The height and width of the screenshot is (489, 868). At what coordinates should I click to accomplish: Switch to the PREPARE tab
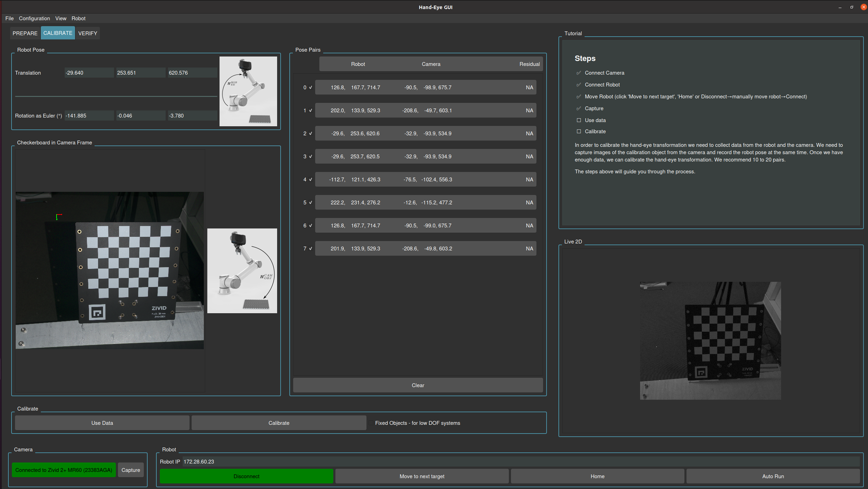click(25, 33)
